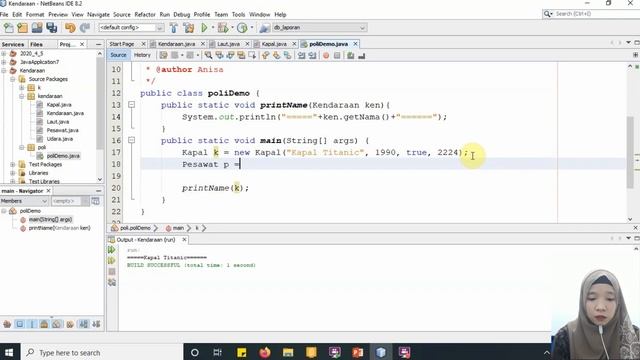Click the editor vertical scrollbar
The image size is (640, 360).
click(x=630, y=152)
